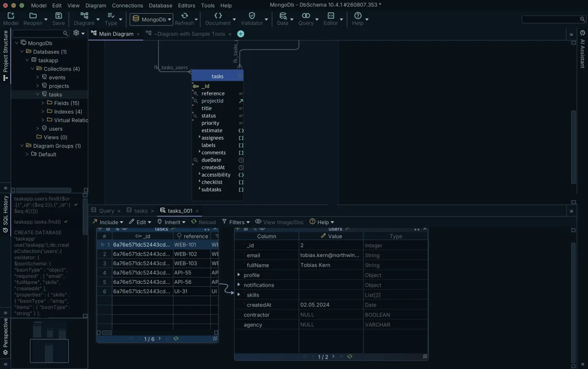Click the Help question-mark toolbar icon
The image size is (588, 369).
pyautogui.click(x=358, y=16)
